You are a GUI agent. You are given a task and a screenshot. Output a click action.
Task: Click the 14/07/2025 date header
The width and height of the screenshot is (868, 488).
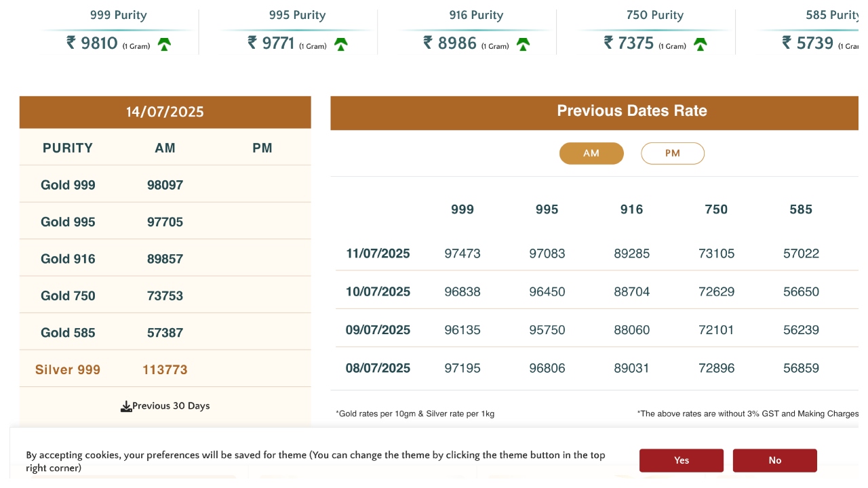[165, 112]
